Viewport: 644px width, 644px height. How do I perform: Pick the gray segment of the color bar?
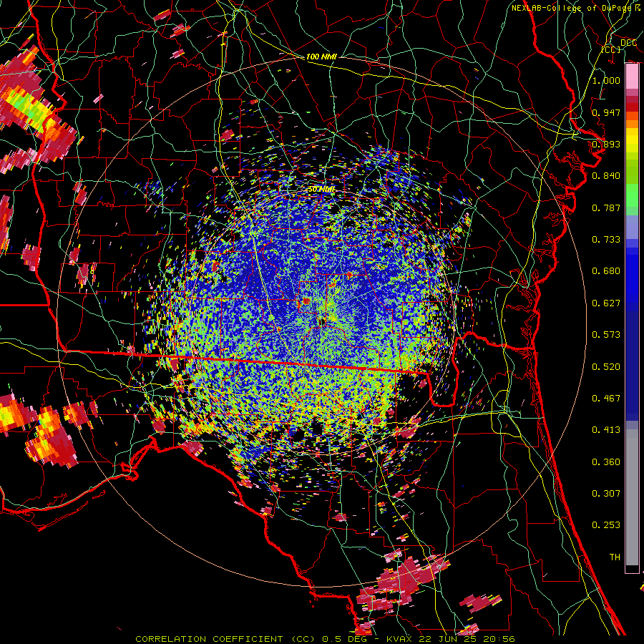[x=632, y=497]
